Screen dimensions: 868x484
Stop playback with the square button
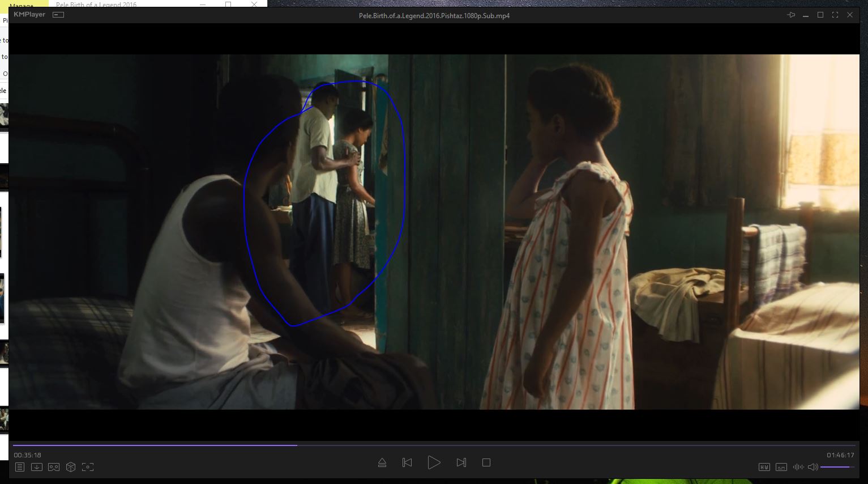486,463
